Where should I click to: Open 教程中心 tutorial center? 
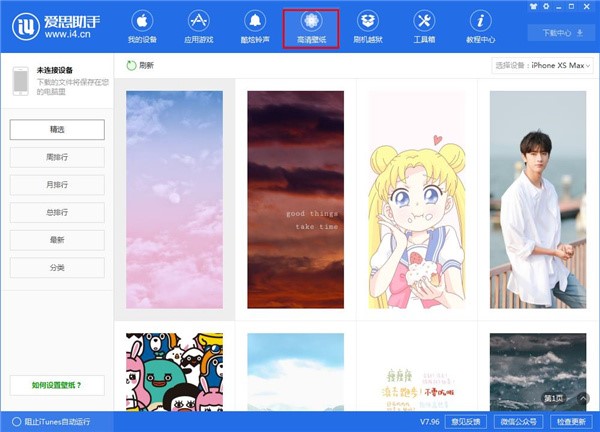[480, 27]
